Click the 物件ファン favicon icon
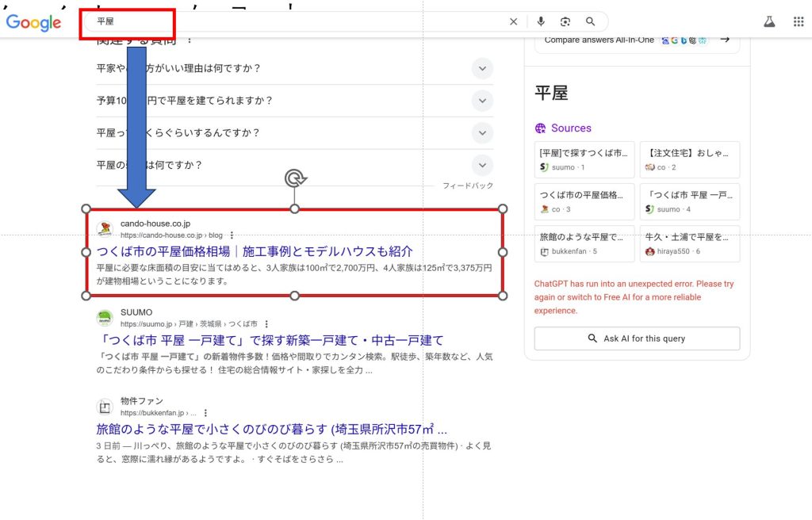This screenshot has width=812, height=520. tap(105, 407)
